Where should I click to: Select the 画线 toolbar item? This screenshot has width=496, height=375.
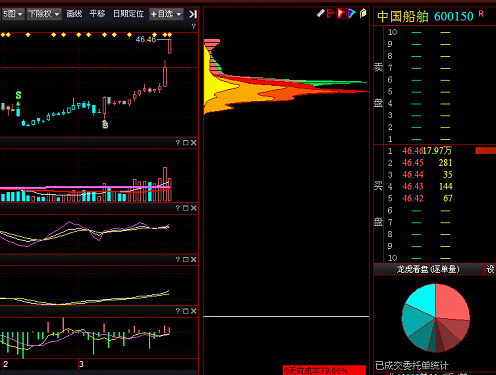(x=74, y=14)
